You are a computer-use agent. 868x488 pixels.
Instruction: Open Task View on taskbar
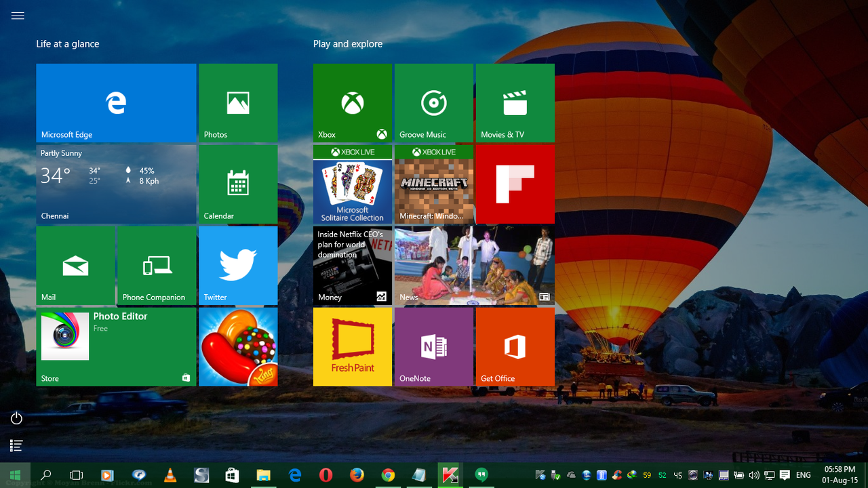click(77, 476)
